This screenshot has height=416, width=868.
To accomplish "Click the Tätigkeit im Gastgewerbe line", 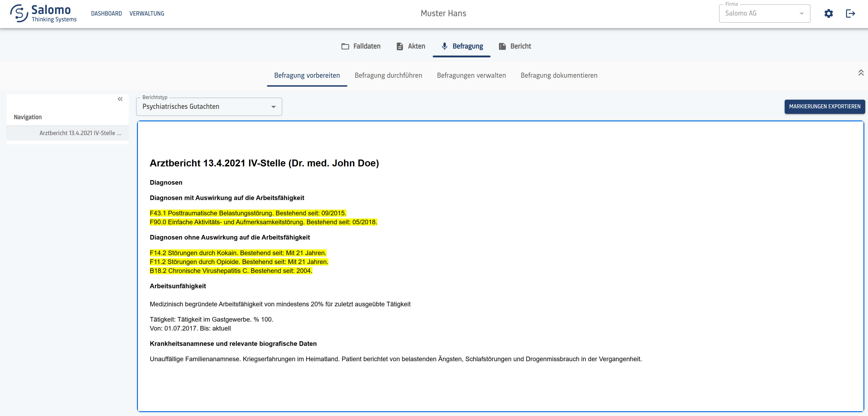I will (x=212, y=320).
